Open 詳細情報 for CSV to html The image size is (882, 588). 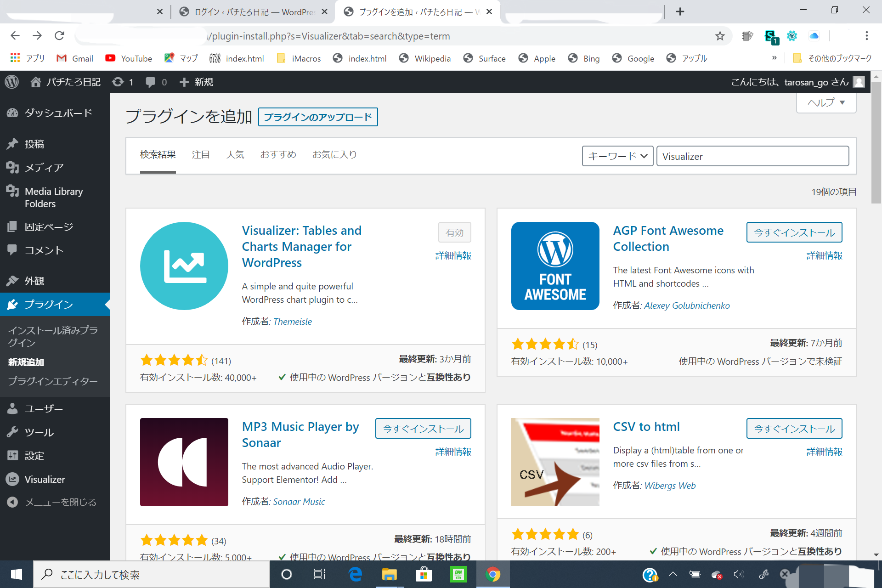point(824,452)
